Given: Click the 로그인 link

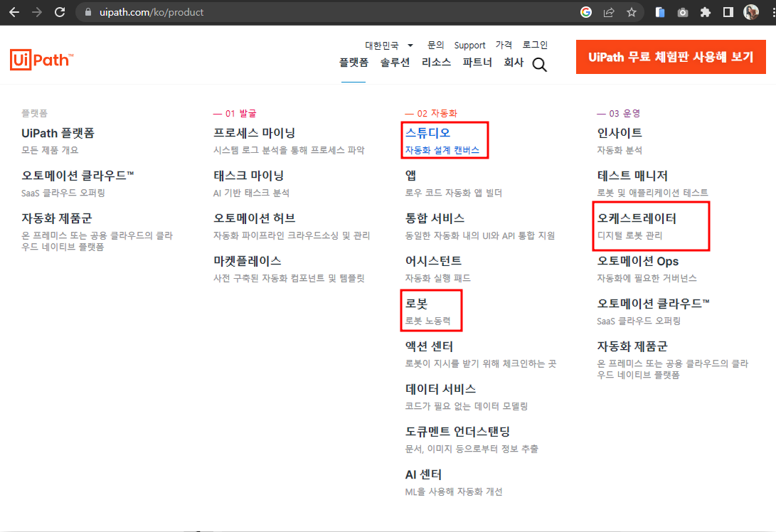Looking at the screenshot, I should pyautogui.click(x=535, y=45).
